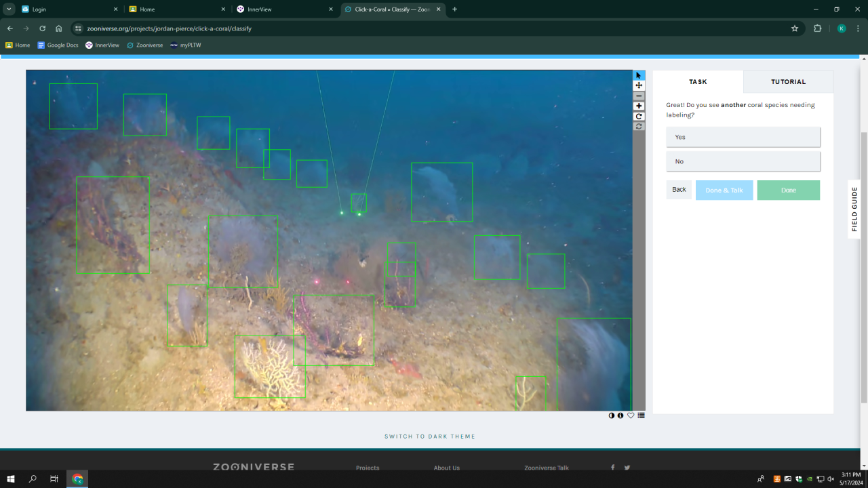Open the tab search dropdown arrow
The height and width of the screenshot is (488, 868).
click(x=9, y=9)
